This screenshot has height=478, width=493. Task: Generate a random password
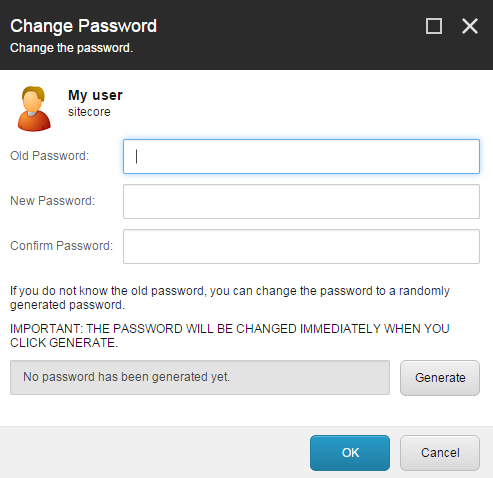point(440,378)
